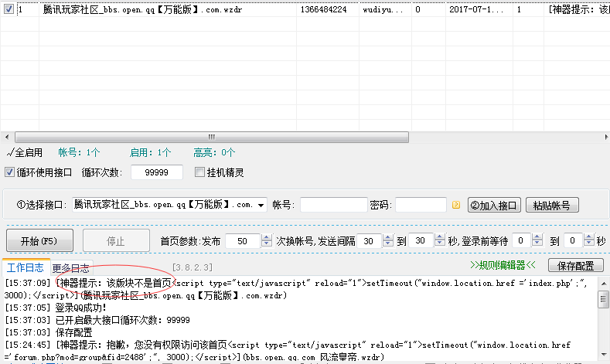Viewport: 610px width, 364px height.
Task: Click the wudiyu... cell in row 1
Action: coord(385,9)
